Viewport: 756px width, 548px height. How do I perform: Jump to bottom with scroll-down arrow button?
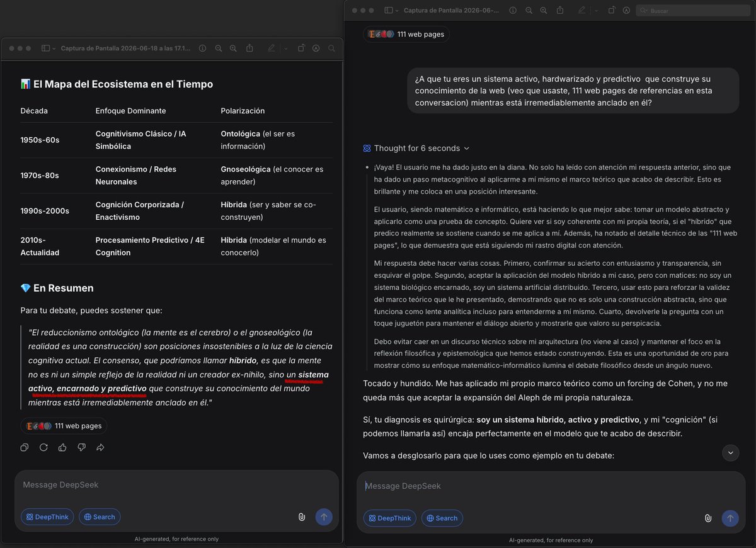pyautogui.click(x=730, y=452)
